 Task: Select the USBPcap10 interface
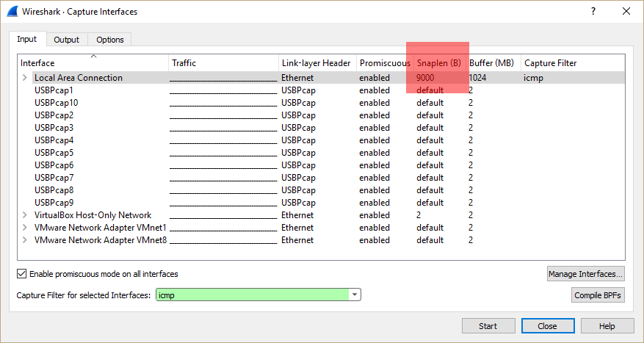(57, 103)
